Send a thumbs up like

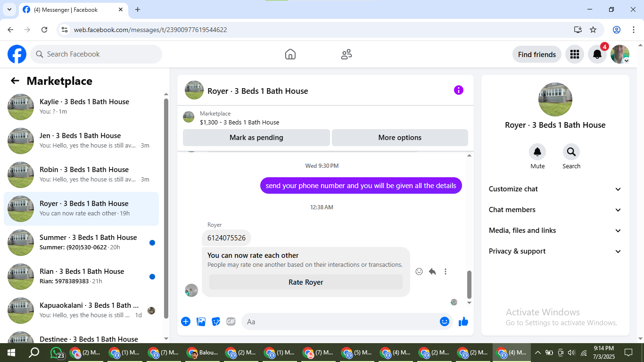click(463, 321)
